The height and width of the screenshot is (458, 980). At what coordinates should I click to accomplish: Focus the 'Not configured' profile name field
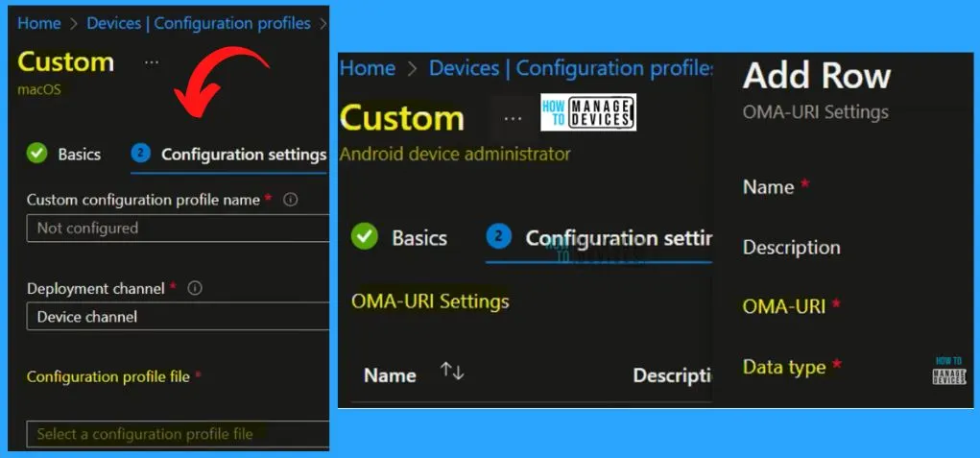coord(178,229)
